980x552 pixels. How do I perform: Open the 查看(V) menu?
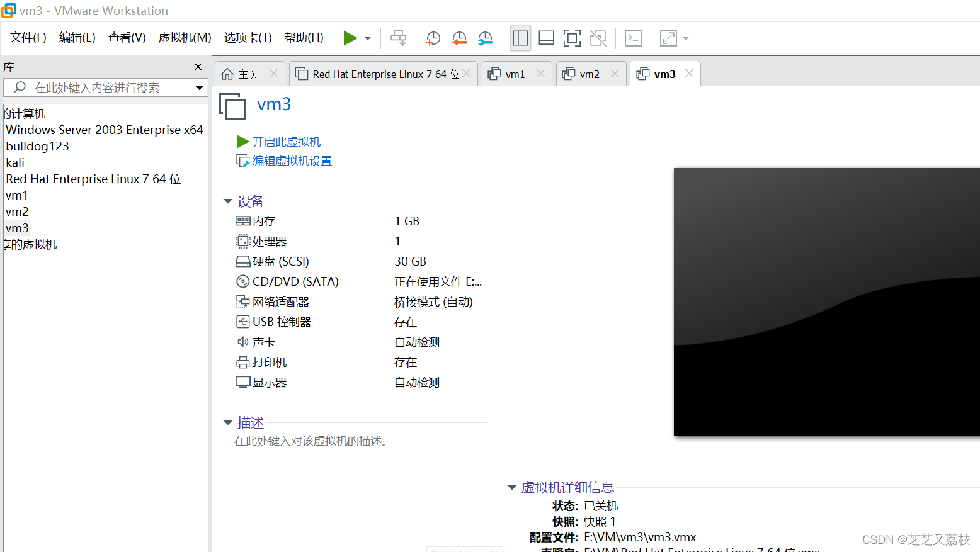tap(127, 38)
